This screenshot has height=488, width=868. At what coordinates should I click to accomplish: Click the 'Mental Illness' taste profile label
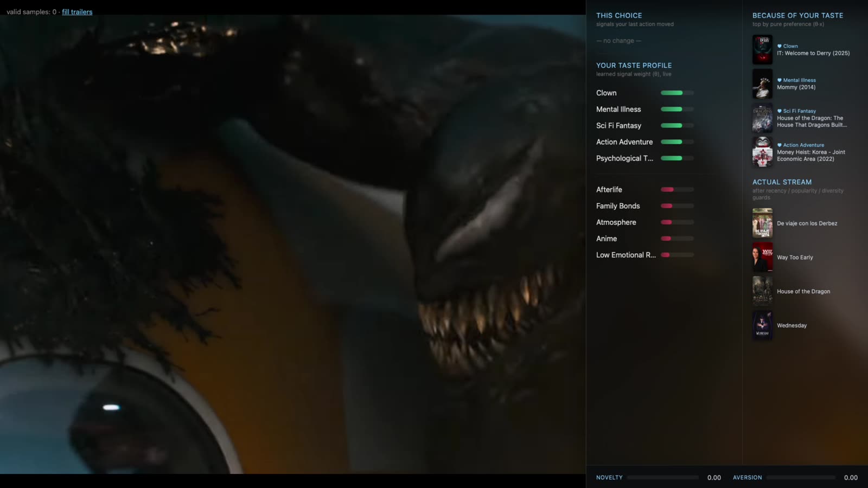pos(618,110)
